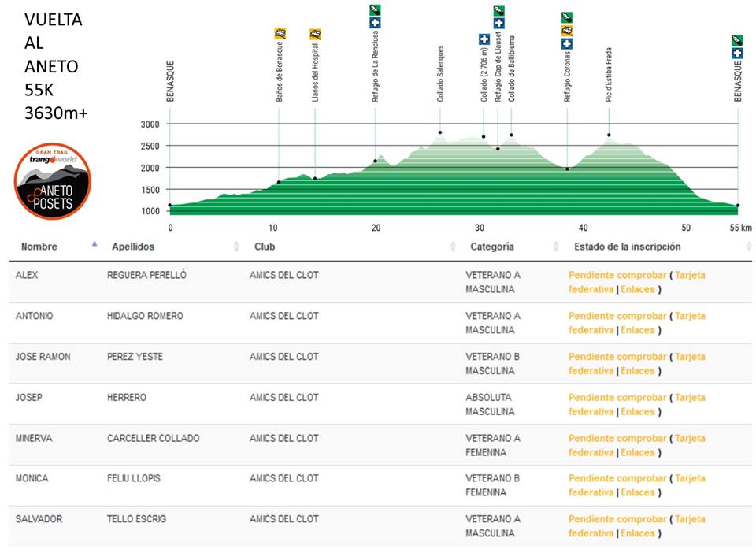
Task: Click yellow icon above Refugio Coronas
Action: pos(566,30)
